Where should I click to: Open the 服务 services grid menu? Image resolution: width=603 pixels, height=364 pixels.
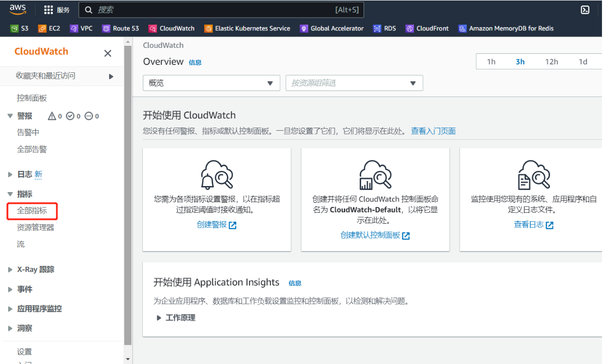tap(56, 10)
